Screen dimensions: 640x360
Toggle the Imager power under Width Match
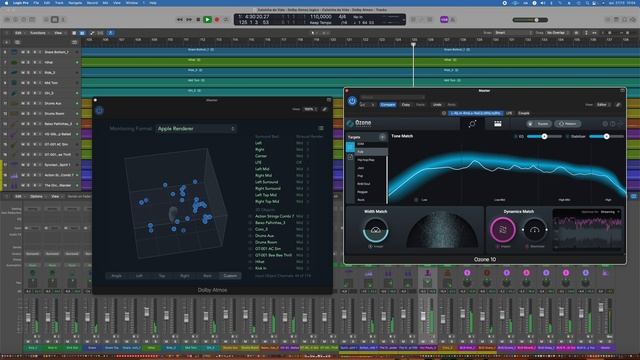point(370,247)
